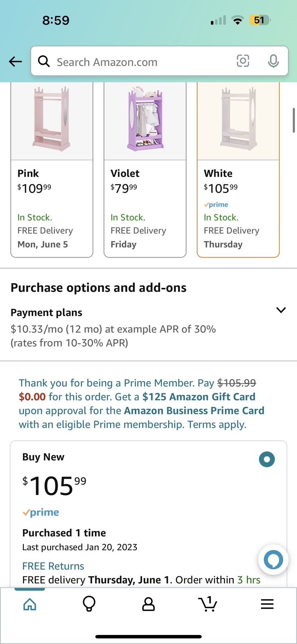Viewport: 297px width, 644px height.
Task: Tap the $125 Amazon Gift Card offer
Action: [199, 397]
